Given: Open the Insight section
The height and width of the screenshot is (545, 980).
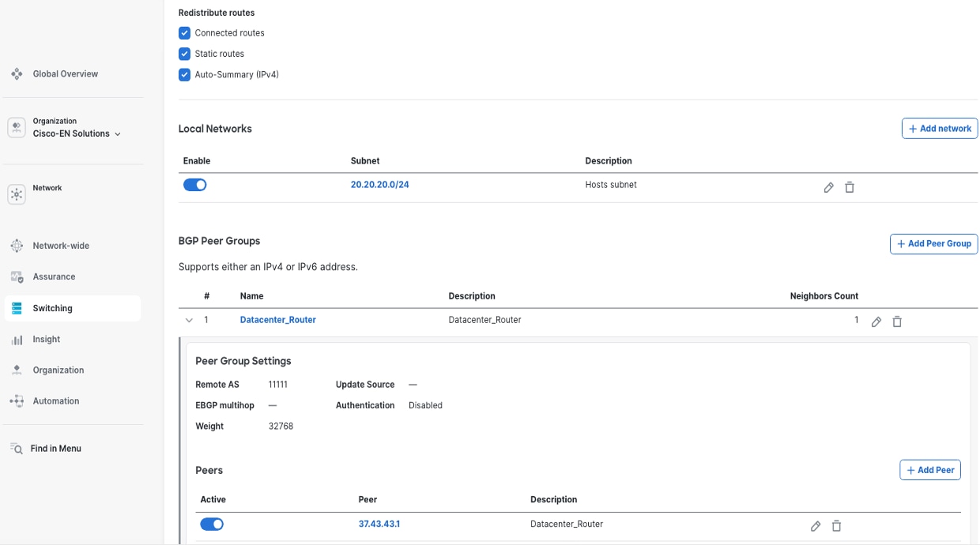Looking at the screenshot, I should point(44,339).
